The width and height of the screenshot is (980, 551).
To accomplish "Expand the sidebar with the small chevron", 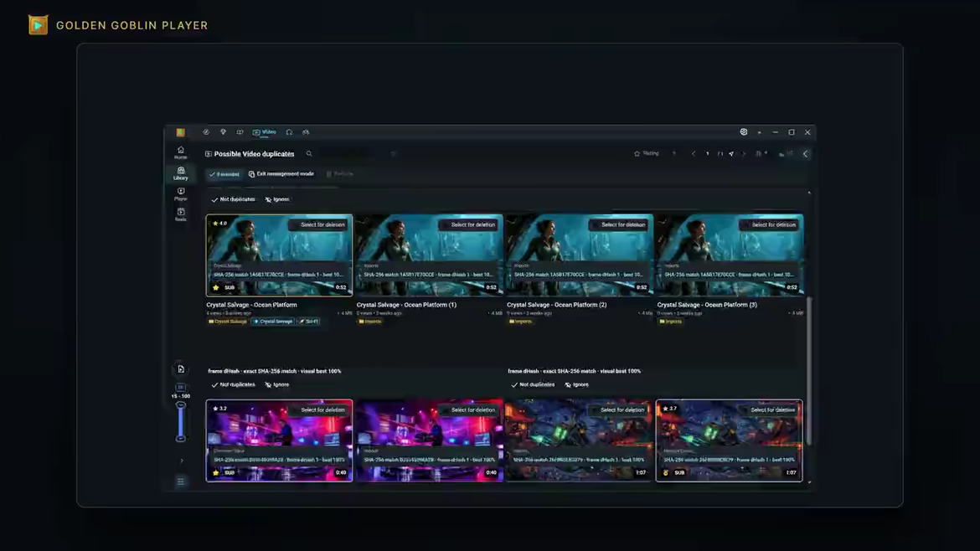I will tap(181, 461).
